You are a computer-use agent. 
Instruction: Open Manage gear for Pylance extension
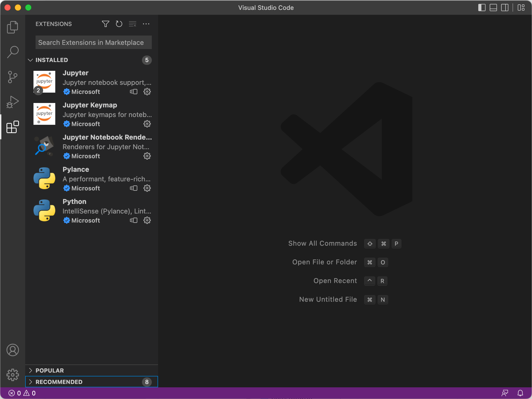click(x=147, y=188)
